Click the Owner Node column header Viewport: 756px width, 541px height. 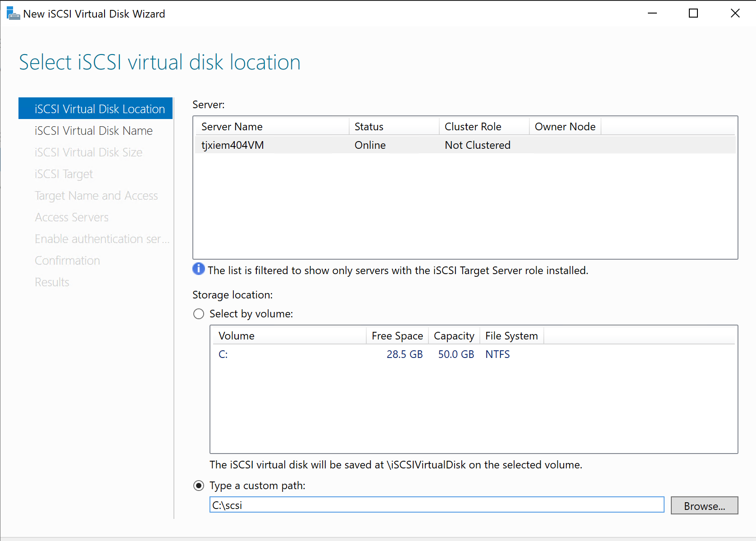pos(565,127)
